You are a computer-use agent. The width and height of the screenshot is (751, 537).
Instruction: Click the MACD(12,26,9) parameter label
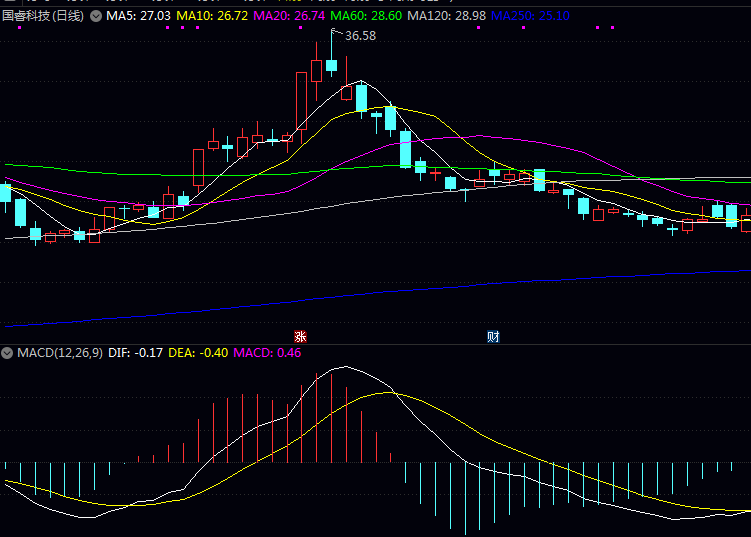coord(58,353)
